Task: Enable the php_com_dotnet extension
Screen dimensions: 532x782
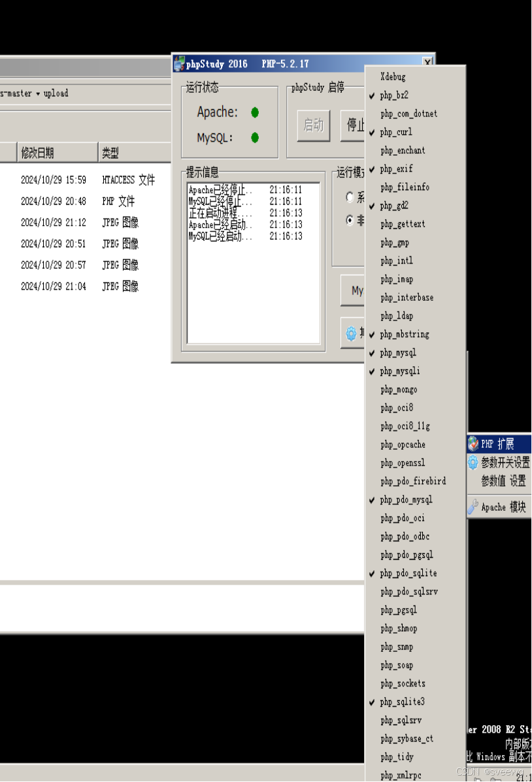Action: [416, 114]
